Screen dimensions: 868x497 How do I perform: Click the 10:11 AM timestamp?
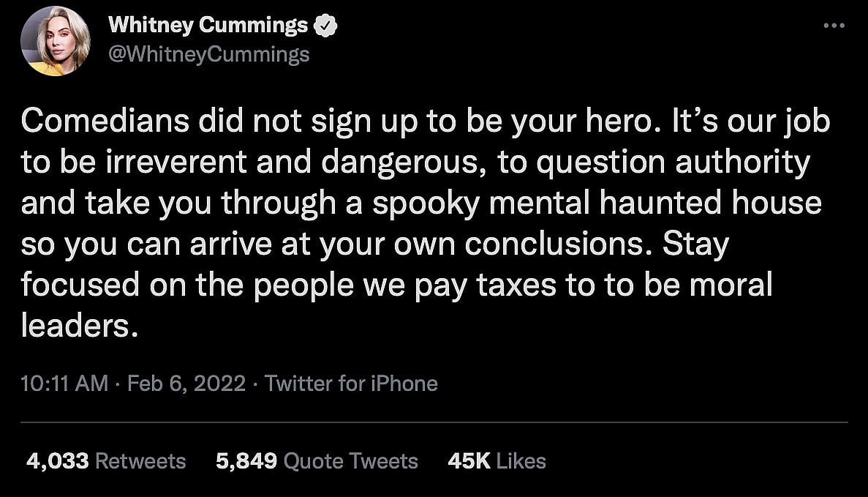(x=65, y=384)
